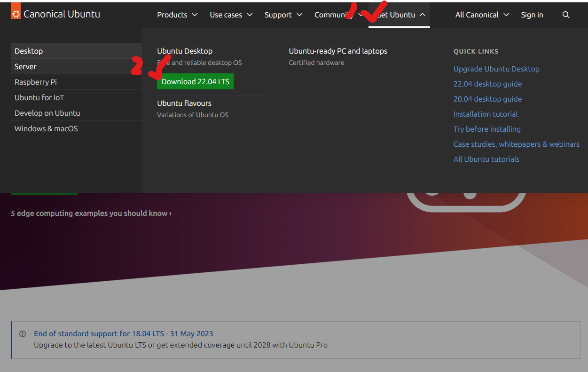Select Ubuntu for IoT menu item
588x372 pixels.
(76, 97)
